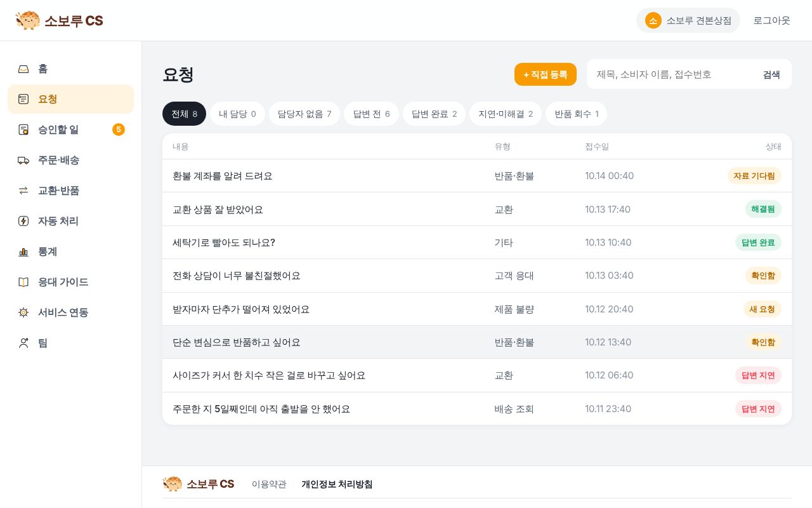Viewport: 812px width, 508px height.
Task: Click the 접수일 column header
Action: pyautogui.click(x=597, y=147)
